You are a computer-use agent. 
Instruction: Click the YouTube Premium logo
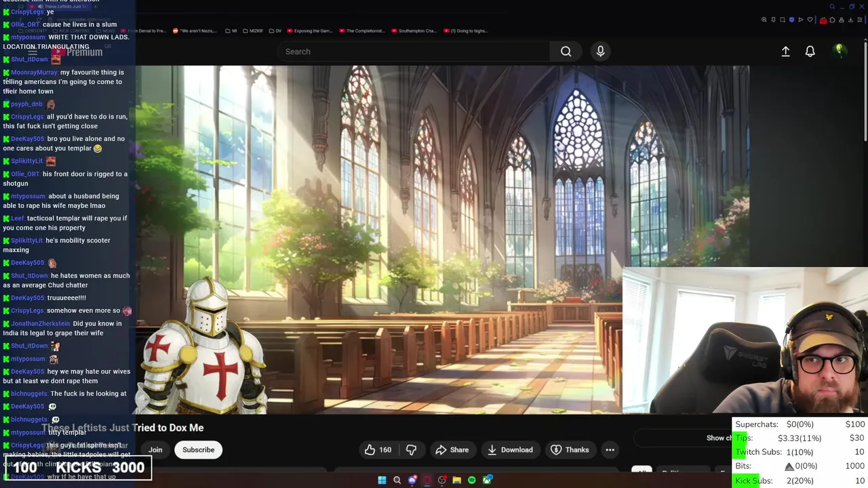tap(77, 52)
